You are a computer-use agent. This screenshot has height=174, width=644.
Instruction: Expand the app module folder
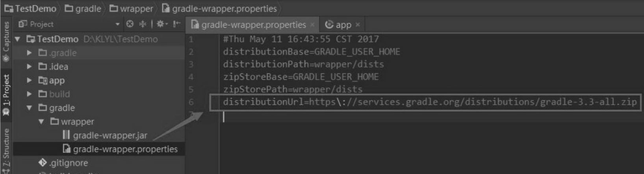tap(29, 80)
